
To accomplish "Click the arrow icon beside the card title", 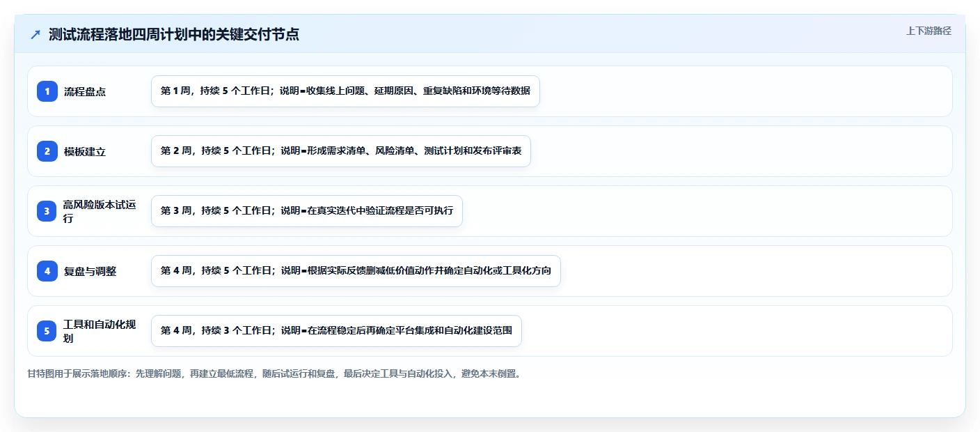I will point(35,34).
